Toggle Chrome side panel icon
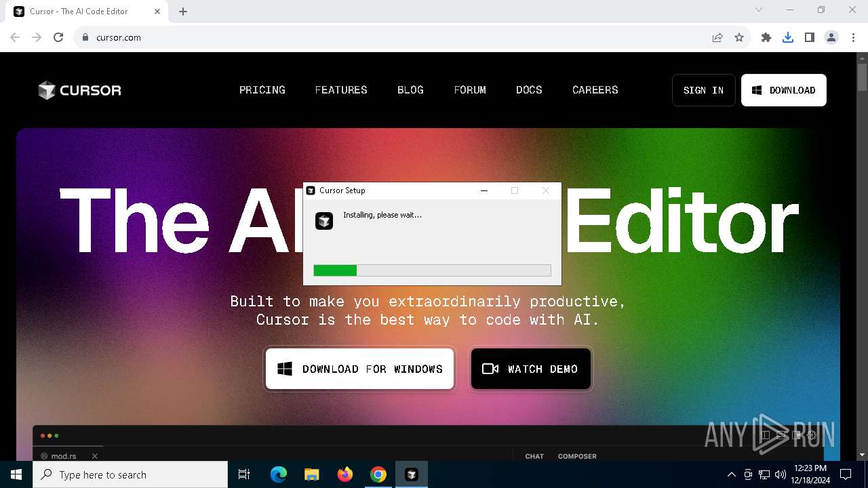Screen dimensions: 868x488 coord(810,37)
